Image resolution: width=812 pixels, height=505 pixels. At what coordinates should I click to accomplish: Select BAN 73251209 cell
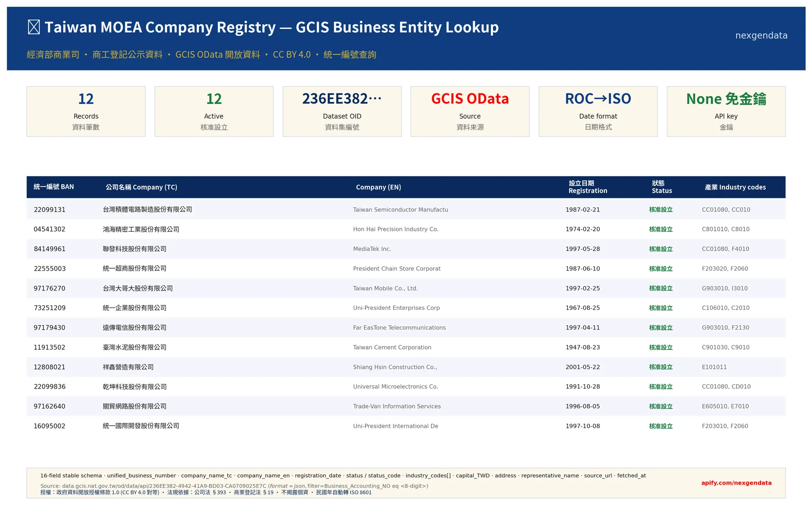pos(50,308)
